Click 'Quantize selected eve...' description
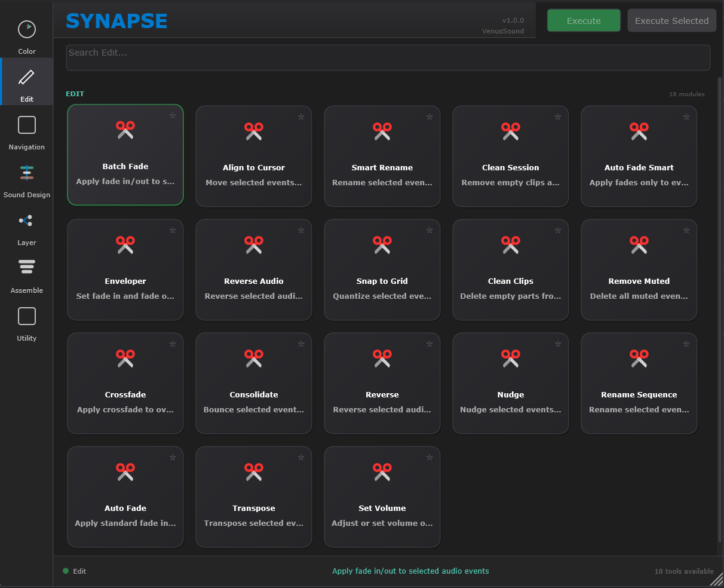724x588 pixels. tap(382, 296)
